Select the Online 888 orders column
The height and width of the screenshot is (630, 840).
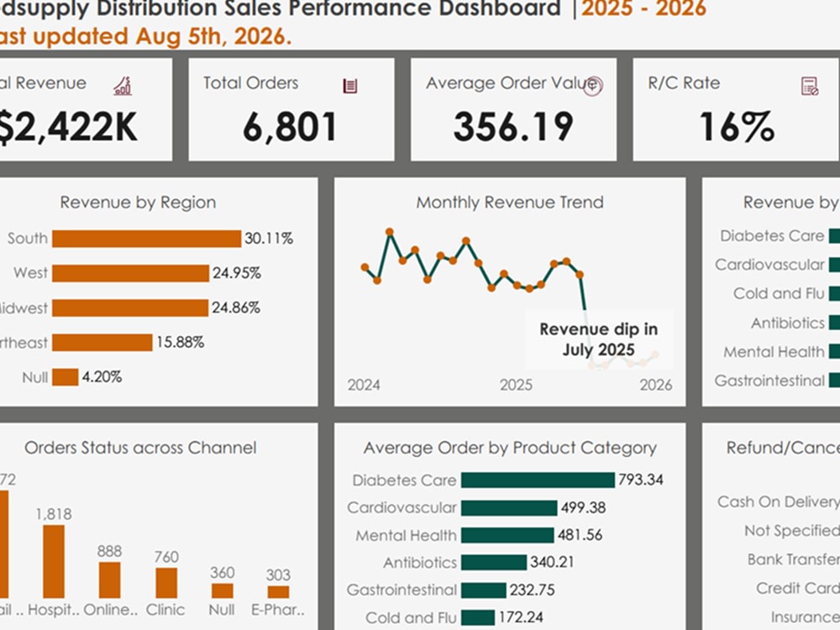pos(109,580)
